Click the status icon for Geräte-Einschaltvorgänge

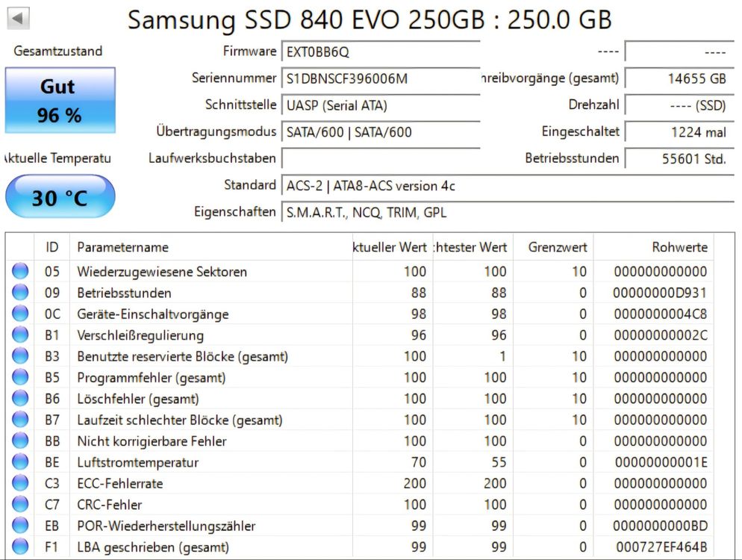coord(20,314)
